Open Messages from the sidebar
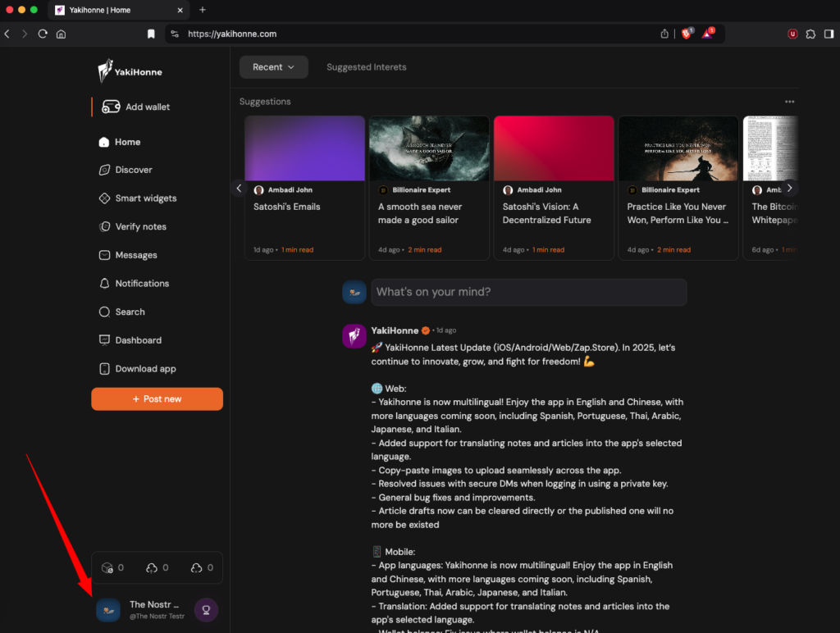 [128, 255]
